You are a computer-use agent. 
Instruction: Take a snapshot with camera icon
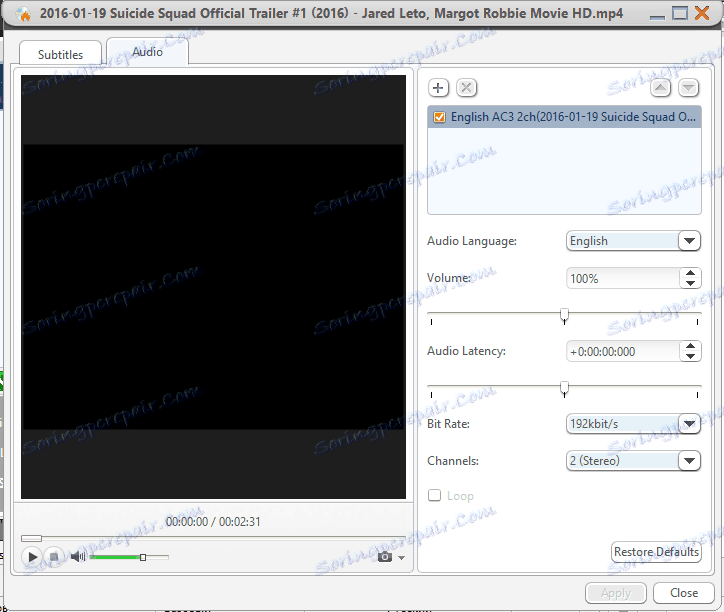tap(384, 557)
